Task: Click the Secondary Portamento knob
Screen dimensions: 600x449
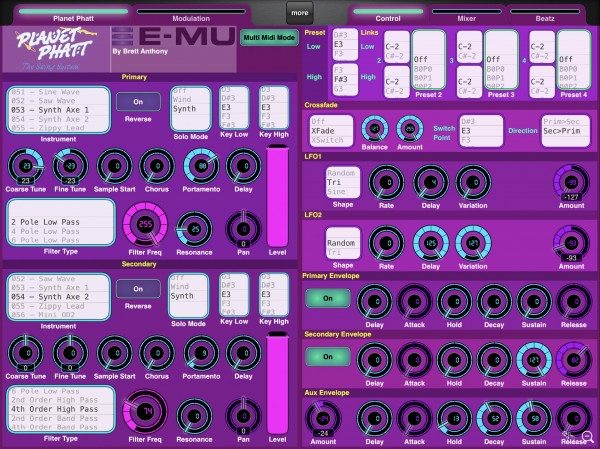Action: [x=201, y=353]
